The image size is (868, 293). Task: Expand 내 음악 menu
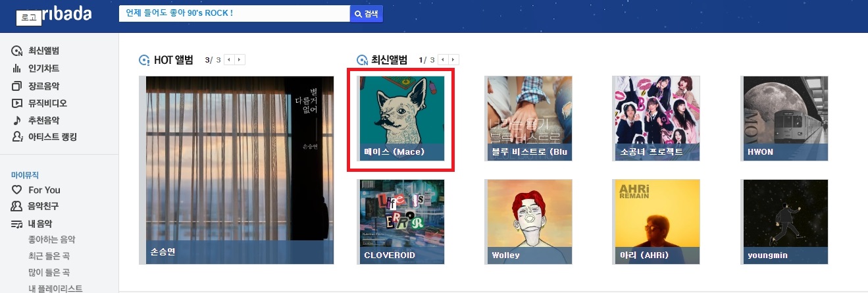40,224
